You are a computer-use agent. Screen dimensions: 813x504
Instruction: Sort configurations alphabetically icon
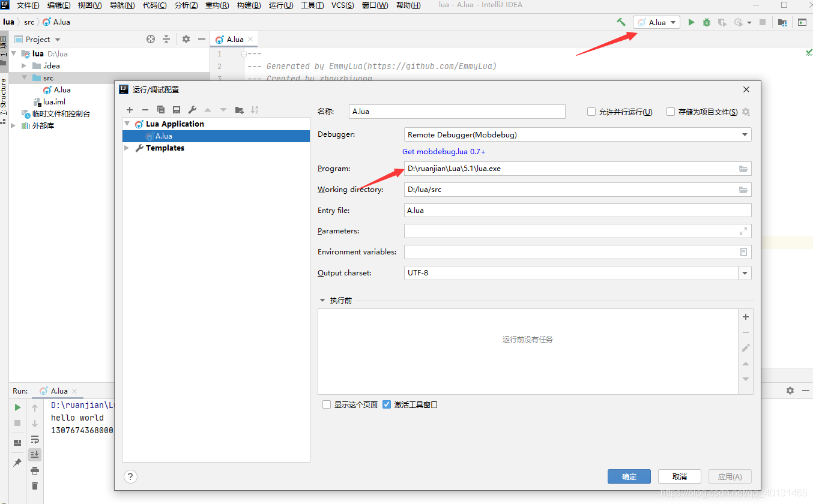[255, 110]
